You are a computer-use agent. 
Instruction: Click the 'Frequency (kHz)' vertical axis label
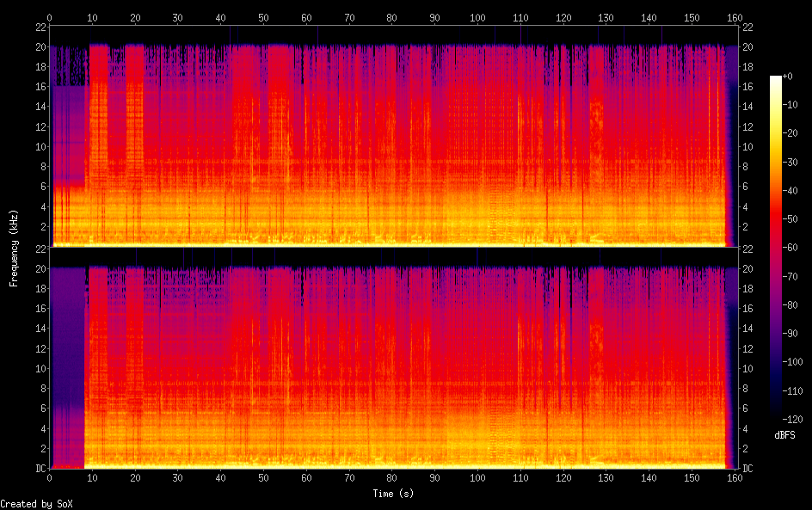14,248
